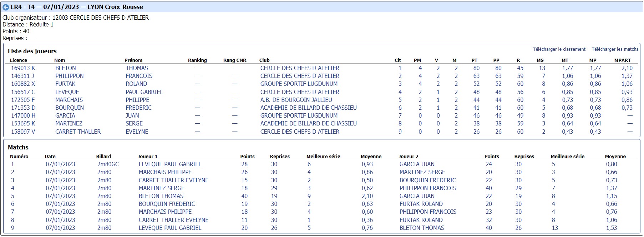This screenshot has height=237, width=644.
Task: Click club A.B. DE BOURGOIN-JALLIEU
Action: tap(296, 100)
